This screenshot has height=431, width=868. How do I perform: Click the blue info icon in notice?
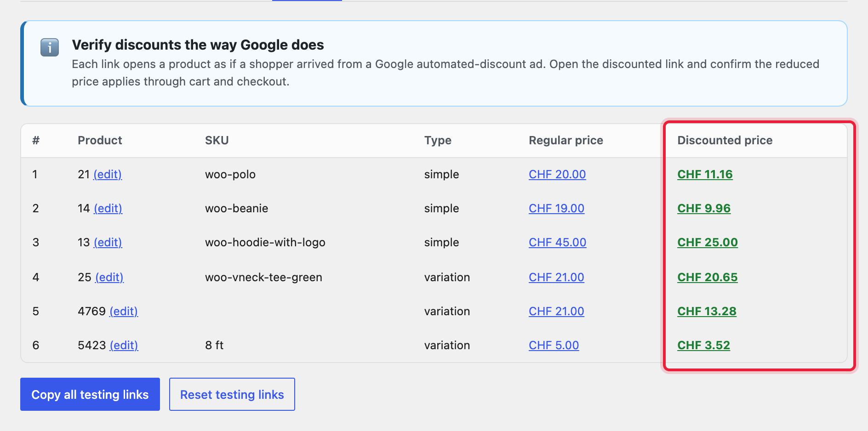[x=50, y=47]
